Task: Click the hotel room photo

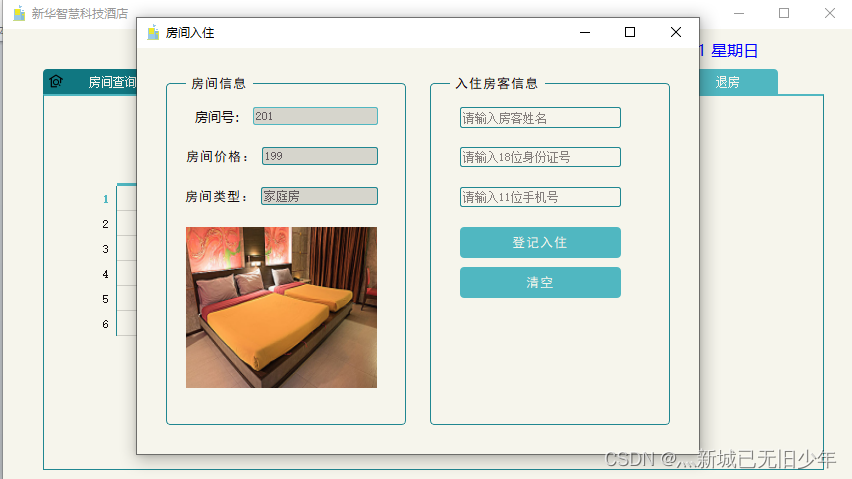Action: (x=281, y=307)
